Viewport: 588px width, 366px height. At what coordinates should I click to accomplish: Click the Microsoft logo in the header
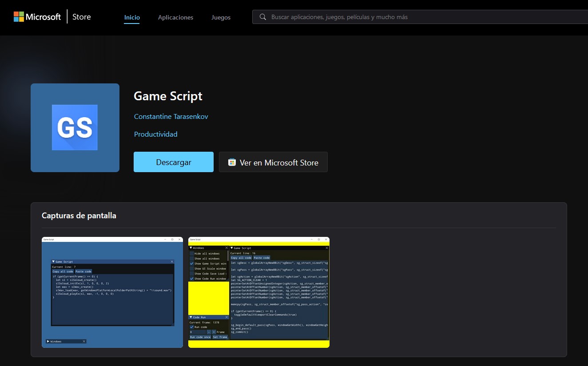[x=37, y=17]
